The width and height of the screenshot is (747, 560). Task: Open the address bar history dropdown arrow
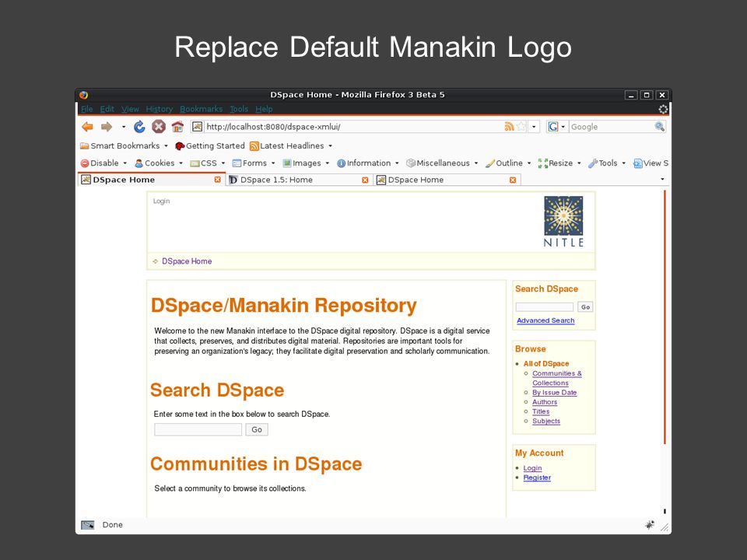point(534,127)
